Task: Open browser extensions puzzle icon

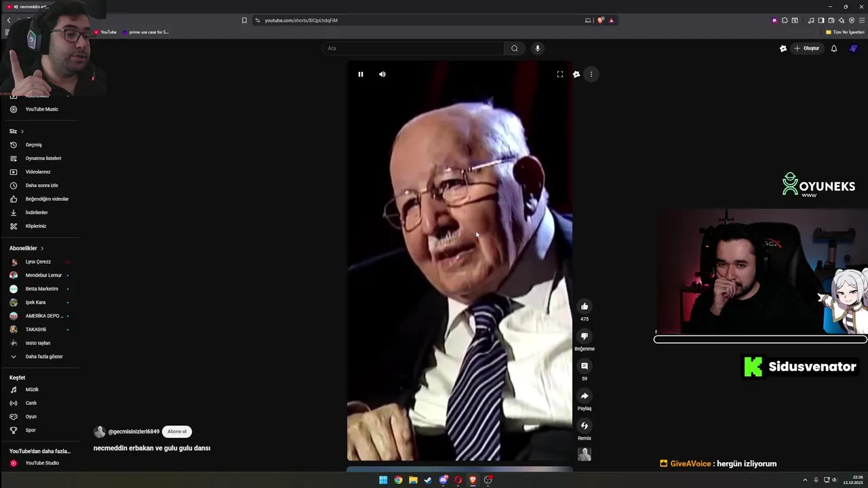Action: coord(785,20)
